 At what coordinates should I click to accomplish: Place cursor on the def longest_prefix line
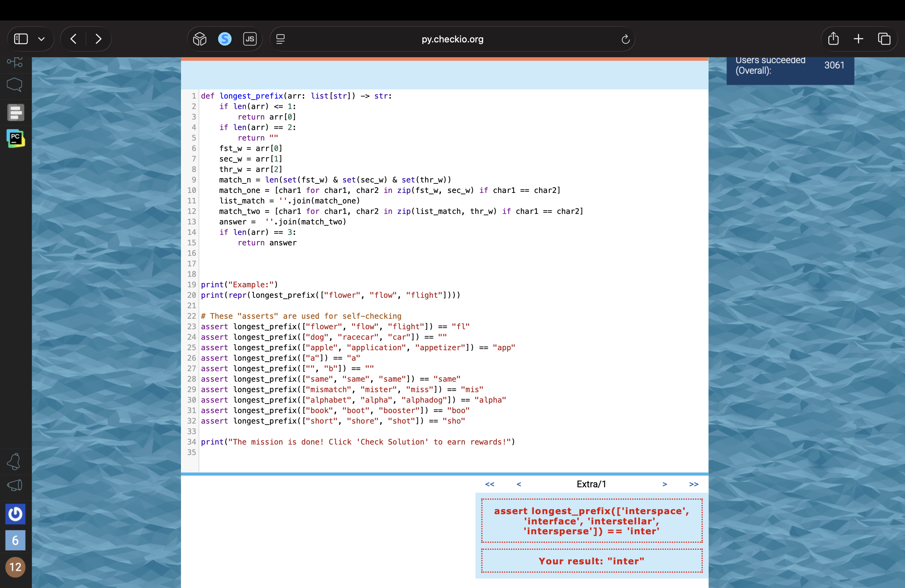click(x=296, y=96)
